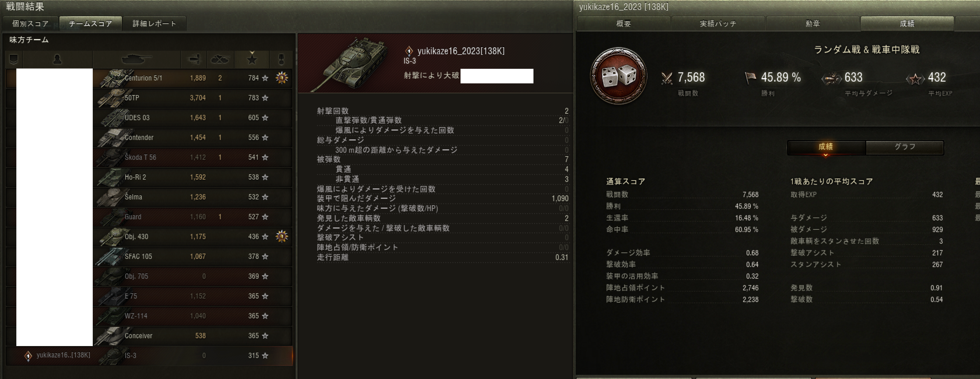Open the 概要 profile tab
980x379 pixels.
tap(624, 24)
